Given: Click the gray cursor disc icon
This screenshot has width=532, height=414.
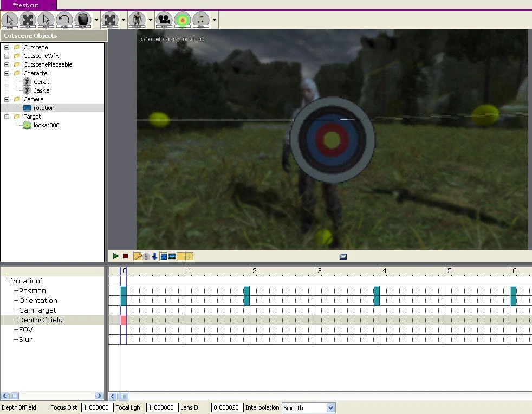Looking at the screenshot, I should pyautogui.click(x=146, y=256).
